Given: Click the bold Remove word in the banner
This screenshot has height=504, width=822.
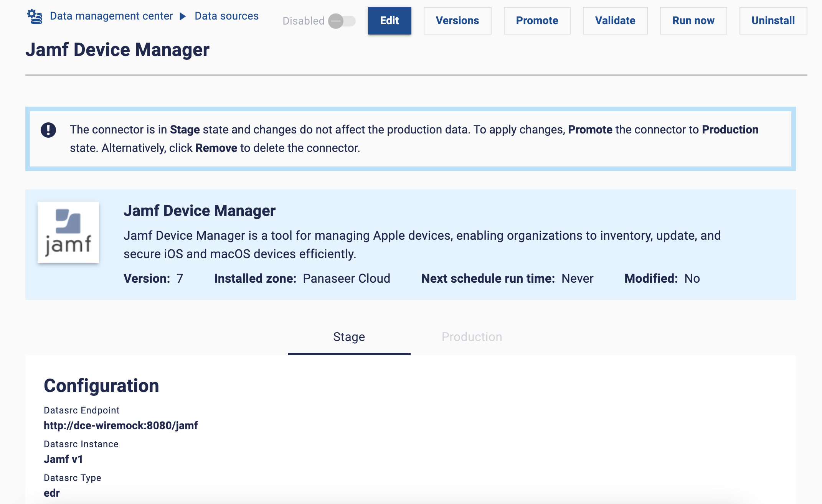Looking at the screenshot, I should pos(216,148).
